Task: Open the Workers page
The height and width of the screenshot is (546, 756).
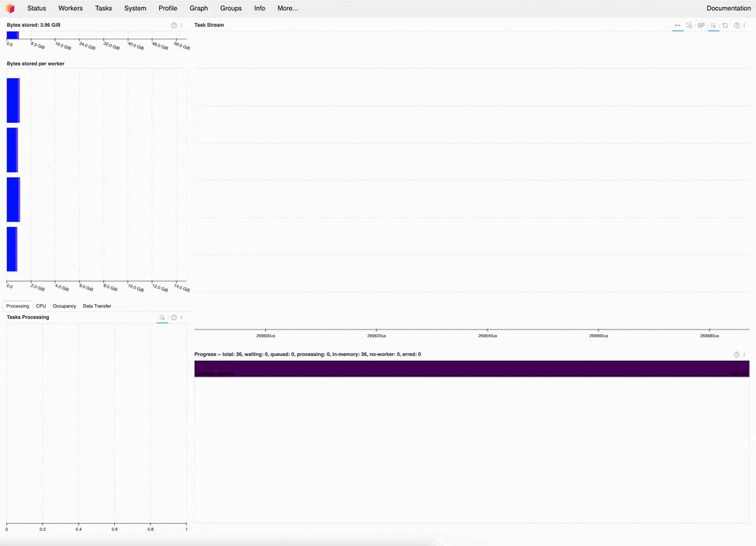Action: [x=70, y=8]
